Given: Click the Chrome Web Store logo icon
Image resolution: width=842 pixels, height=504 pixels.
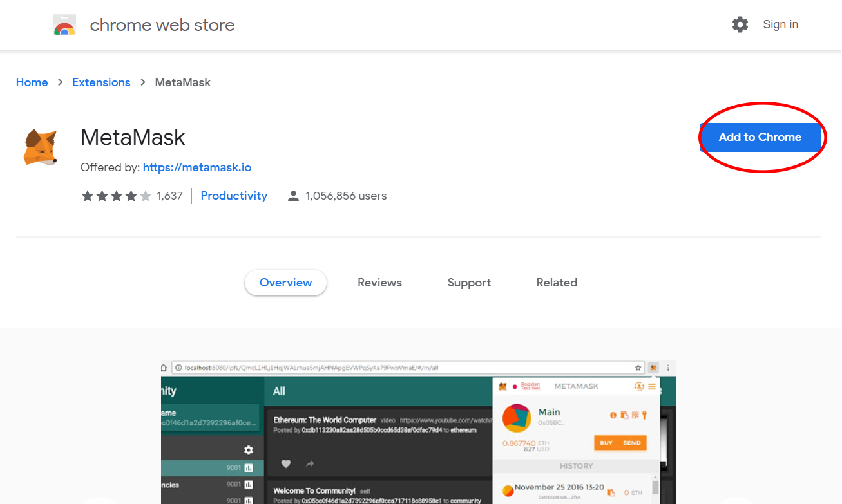Looking at the screenshot, I should tap(63, 25).
